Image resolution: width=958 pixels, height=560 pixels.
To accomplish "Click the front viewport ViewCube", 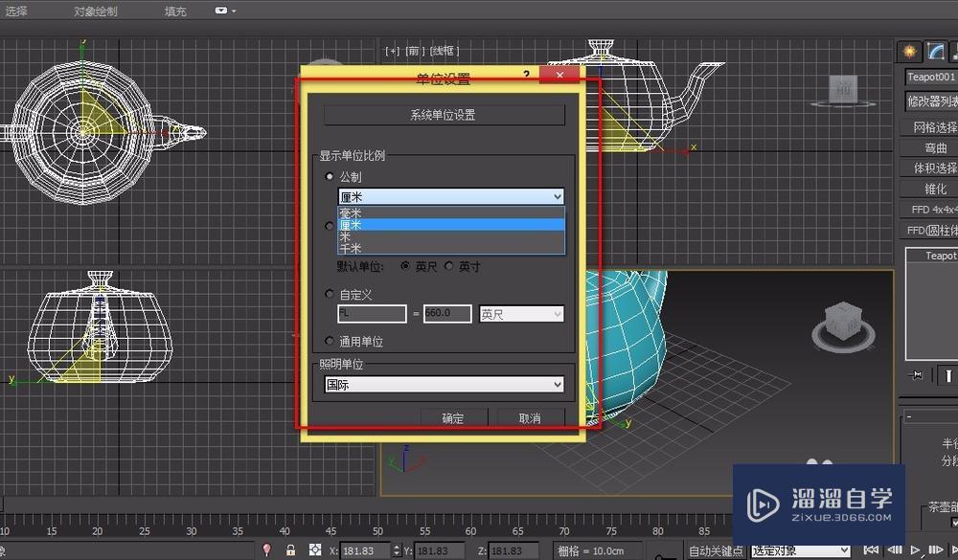I will (x=844, y=90).
